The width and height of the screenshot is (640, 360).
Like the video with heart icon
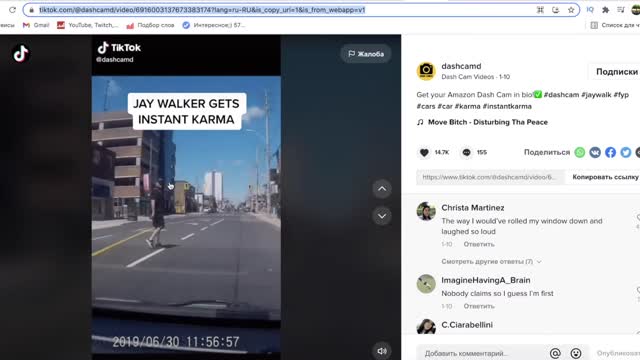(x=424, y=152)
